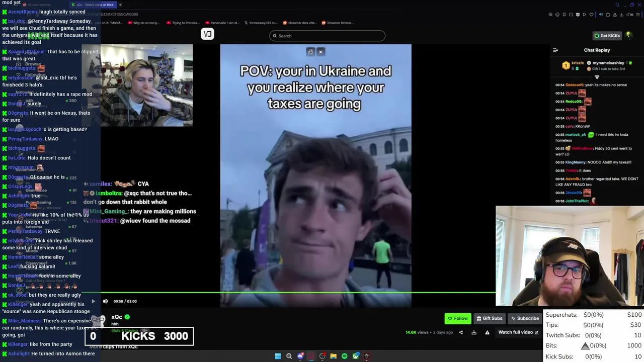Open Windows taskbar search
This screenshot has width=644, height=362.
coord(289,356)
